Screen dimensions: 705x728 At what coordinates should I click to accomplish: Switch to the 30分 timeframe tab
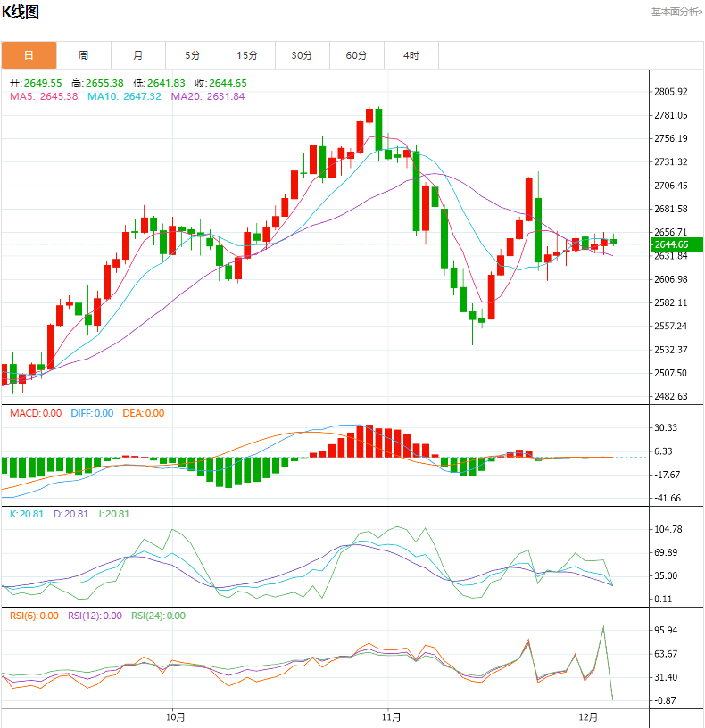(302, 55)
